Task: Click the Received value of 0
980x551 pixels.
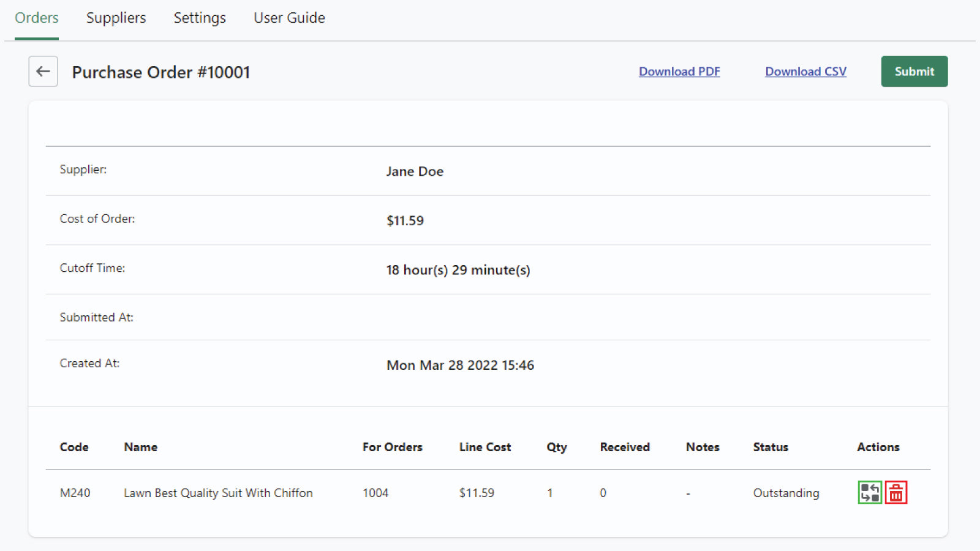Action: [603, 493]
